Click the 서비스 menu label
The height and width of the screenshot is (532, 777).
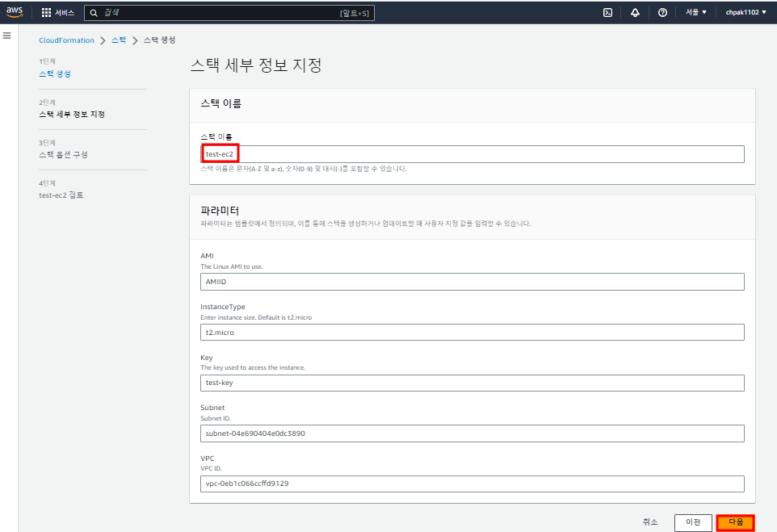(65, 13)
